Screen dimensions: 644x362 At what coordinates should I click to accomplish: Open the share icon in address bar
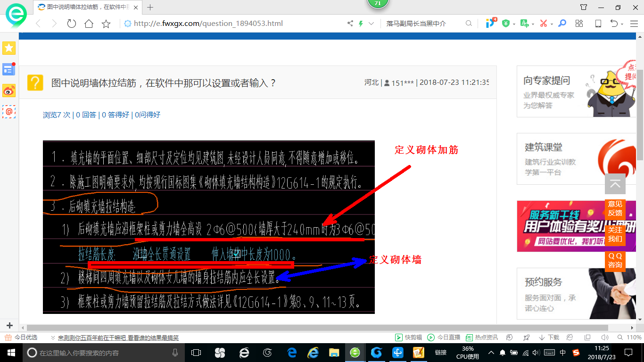pyautogui.click(x=350, y=24)
